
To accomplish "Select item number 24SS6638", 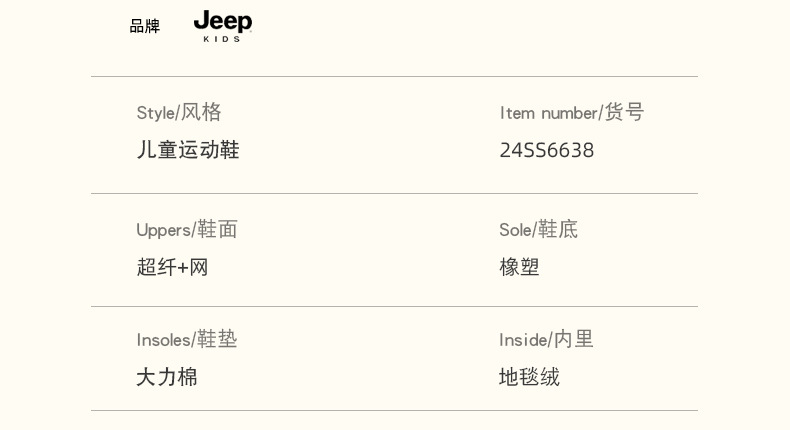I will (x=546, y=150).
